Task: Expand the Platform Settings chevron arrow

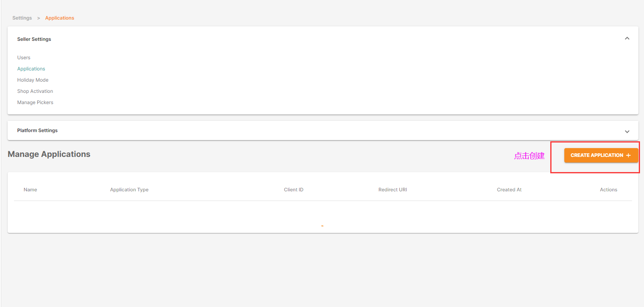Action: [627, 131]
